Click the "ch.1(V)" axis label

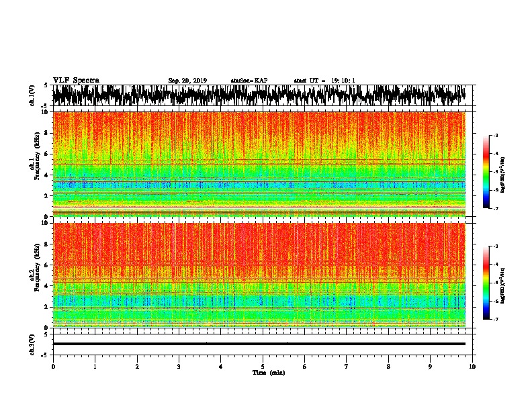32,95
